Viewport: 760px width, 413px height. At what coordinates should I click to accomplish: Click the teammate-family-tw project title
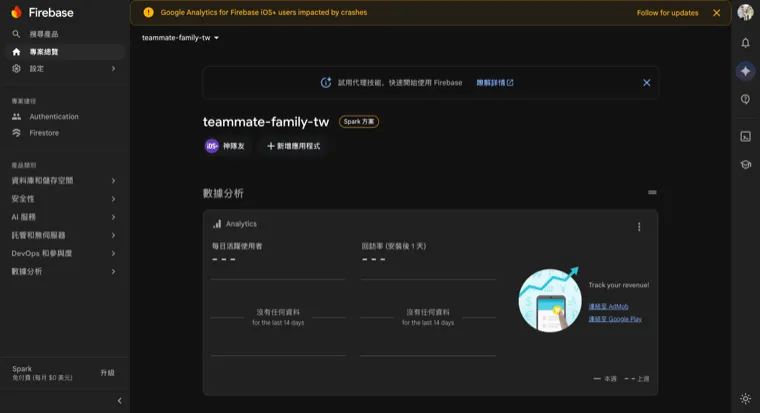(x=266, y=122)
